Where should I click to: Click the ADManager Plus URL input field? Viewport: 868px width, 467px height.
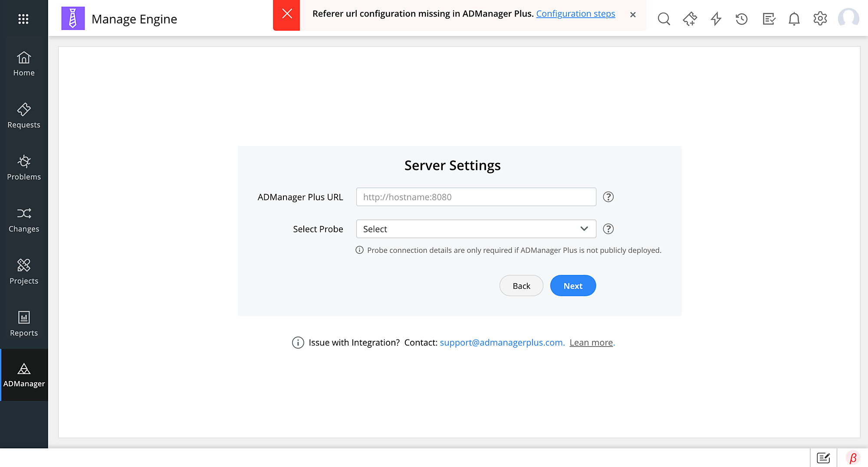point(476,197)
